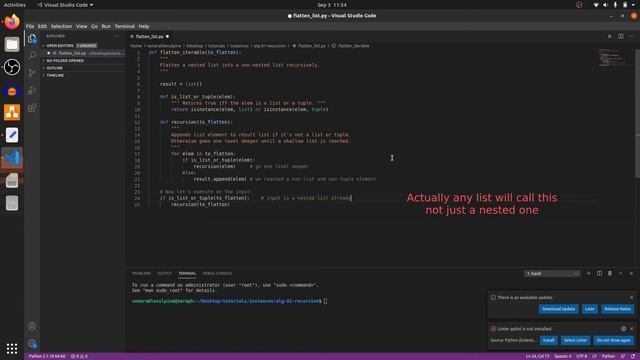Change LF end of line sequence
The width and height of the screenshot is (640, 360).
point(594,356)
